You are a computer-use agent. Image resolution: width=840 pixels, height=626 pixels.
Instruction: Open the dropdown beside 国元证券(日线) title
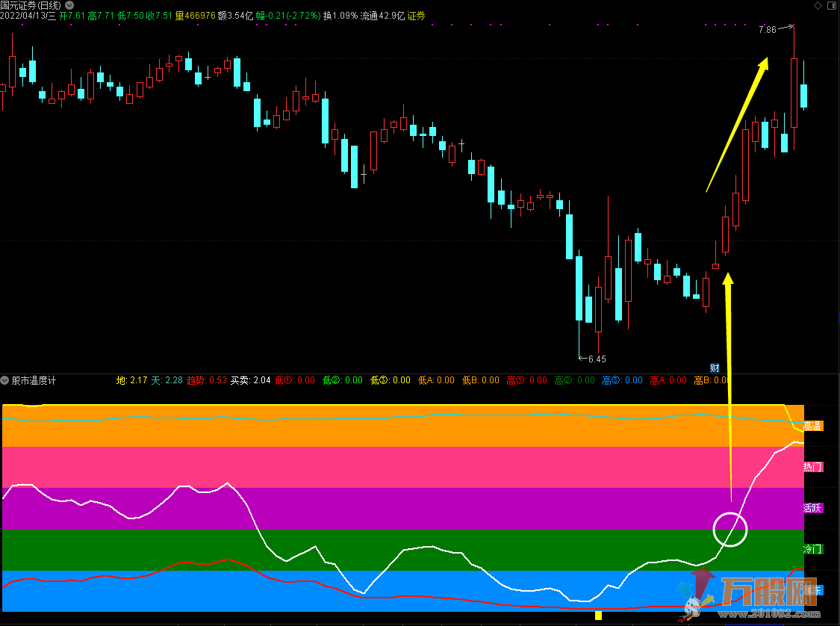pos(69,5)
